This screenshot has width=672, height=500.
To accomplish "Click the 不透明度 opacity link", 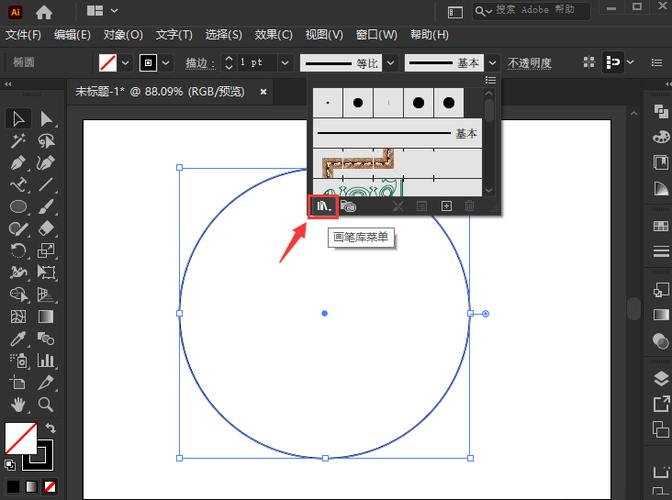I will 529,62.
